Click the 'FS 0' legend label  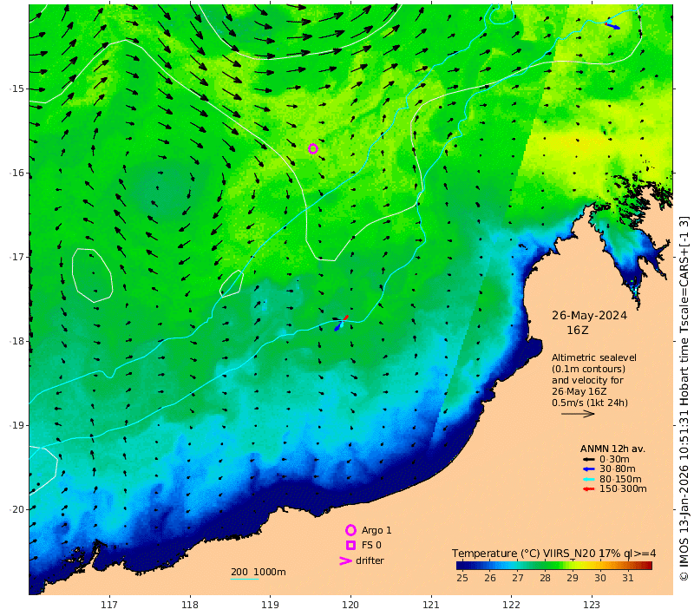tap(371, 545)
